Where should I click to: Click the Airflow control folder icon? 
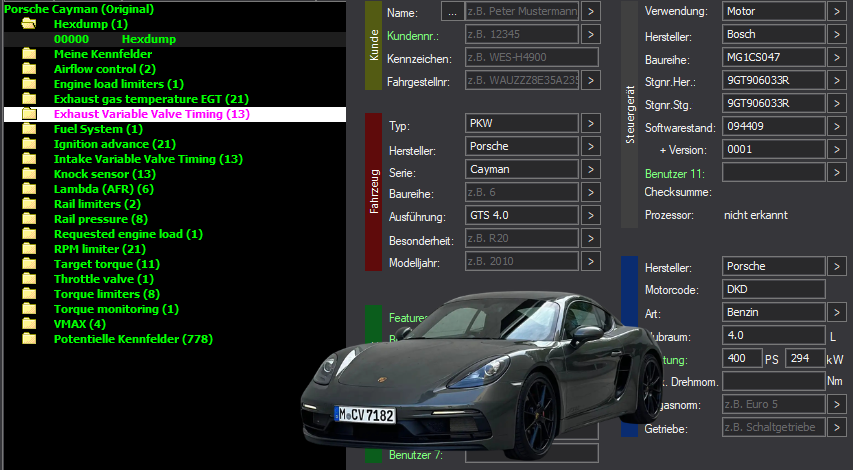point(29,69)
